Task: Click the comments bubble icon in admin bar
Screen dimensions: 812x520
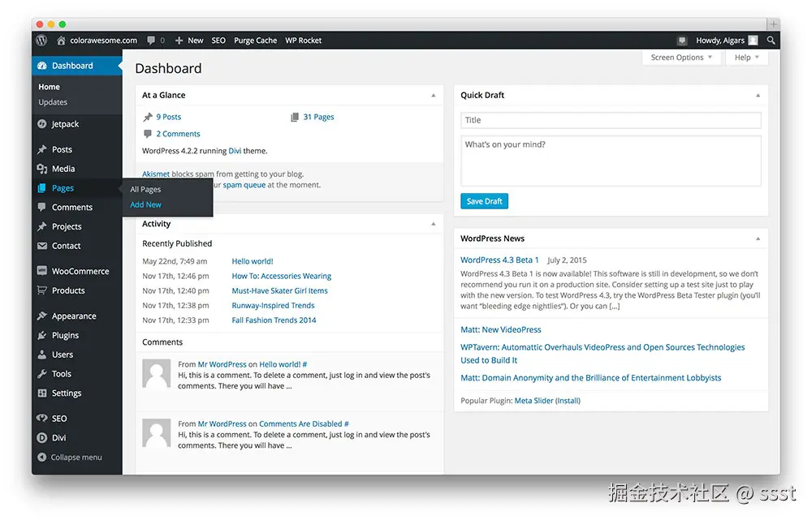Action: point(151,41)
